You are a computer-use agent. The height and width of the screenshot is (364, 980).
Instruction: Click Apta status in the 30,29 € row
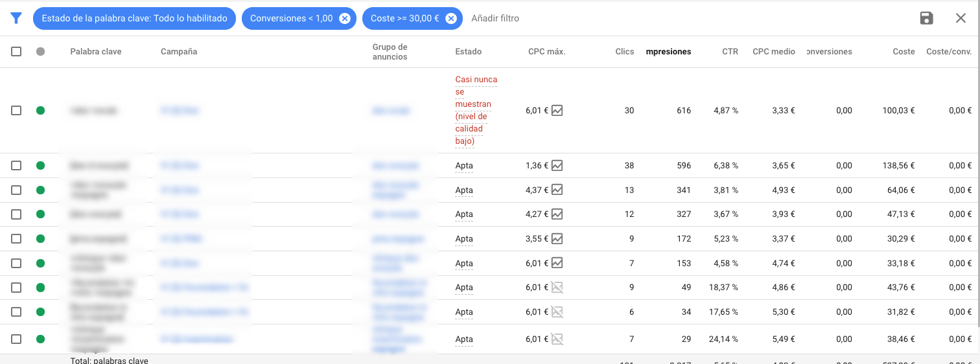pyautogui.click(x=464, y=239)
